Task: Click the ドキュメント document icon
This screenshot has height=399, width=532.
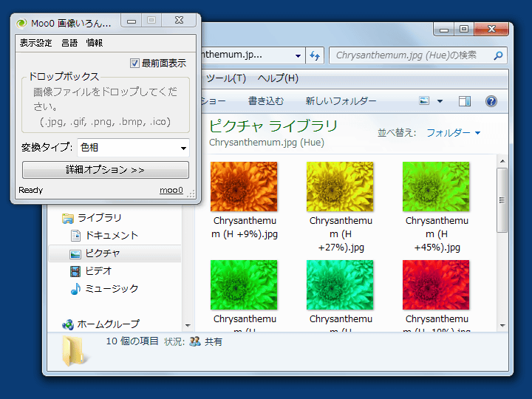Action: [75, 236]
